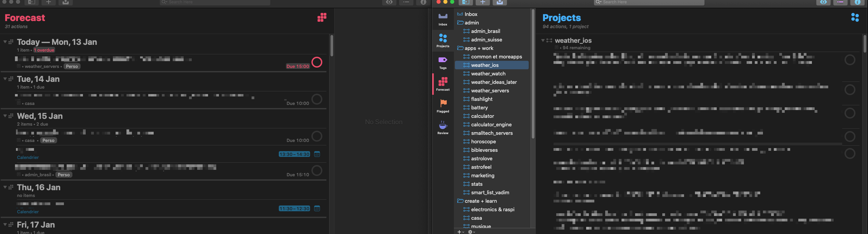Mark fifth weather_ios action complete
This screenshot has width=868, height=234.
pos(850,154)
